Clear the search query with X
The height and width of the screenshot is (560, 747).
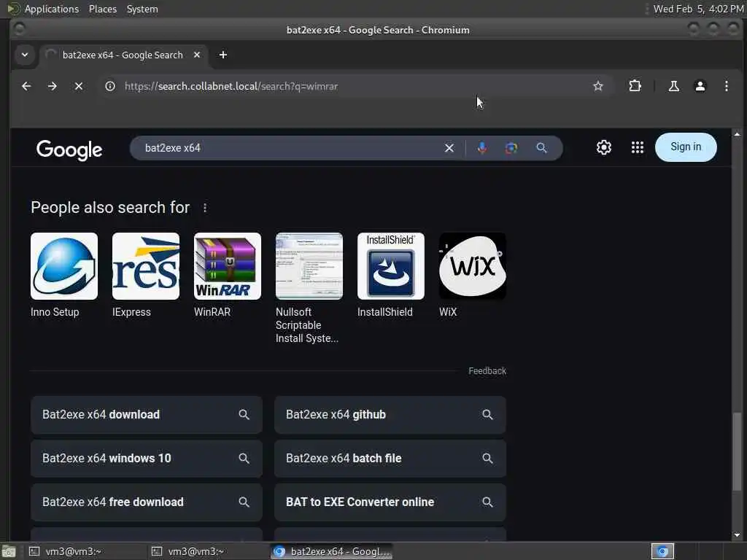click(449, 148)
